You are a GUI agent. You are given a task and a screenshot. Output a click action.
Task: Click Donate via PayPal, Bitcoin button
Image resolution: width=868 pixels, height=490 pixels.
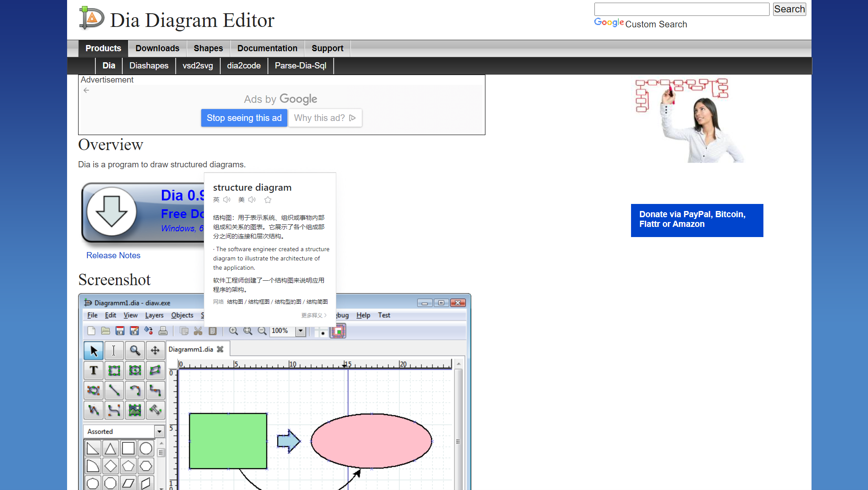697,220
